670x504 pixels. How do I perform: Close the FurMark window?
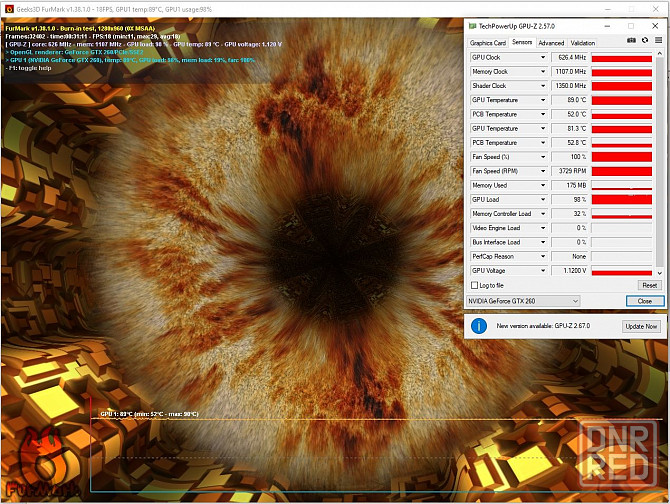[655, 9]
